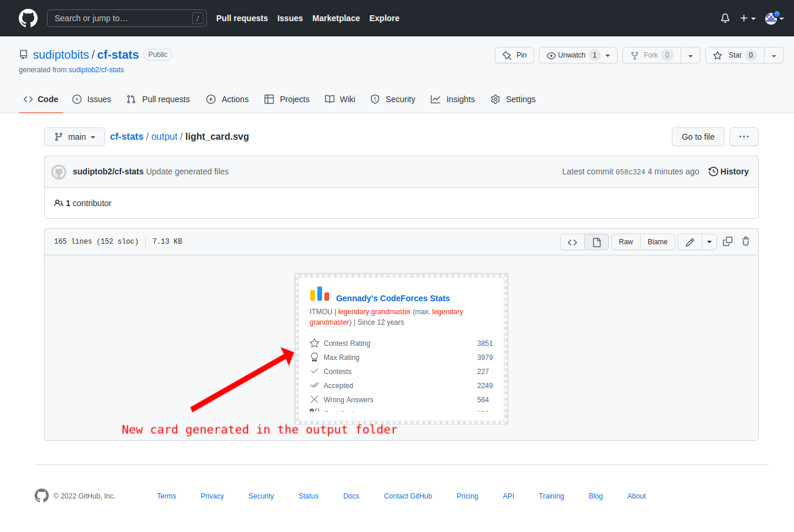Click the GitHub Octocat logo in header
Viewport: 794px width, 532px height.
coord(28,18)
